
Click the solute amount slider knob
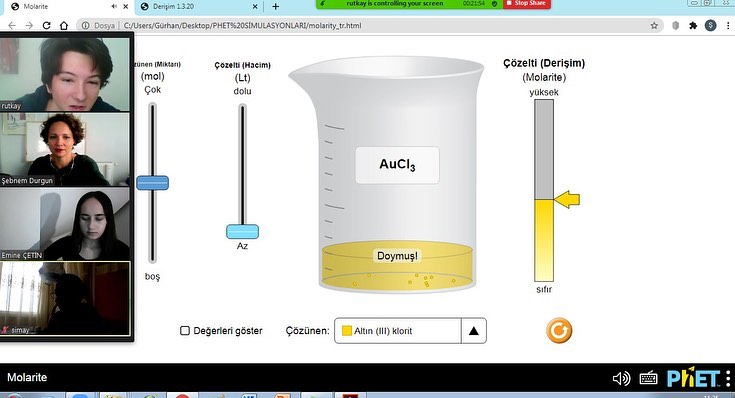(152, 182)
